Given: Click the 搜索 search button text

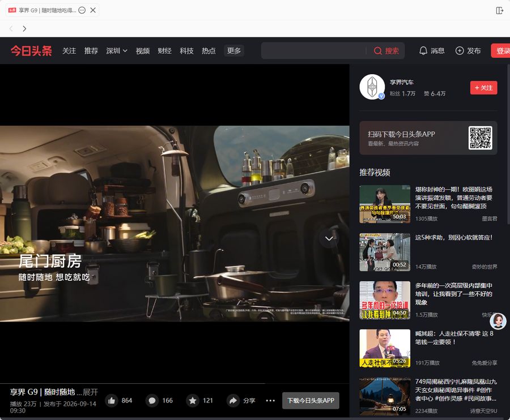Looking at the screenshot, I should coord(392,51).
